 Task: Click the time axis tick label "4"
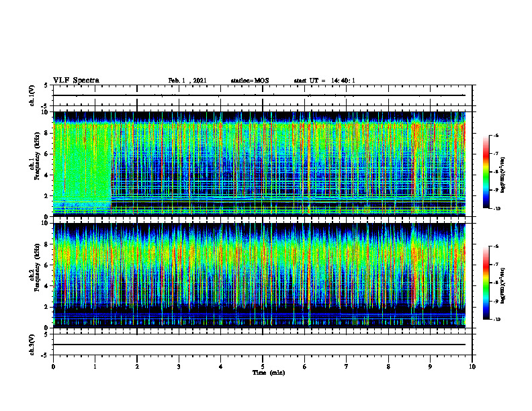pos(221,367)
